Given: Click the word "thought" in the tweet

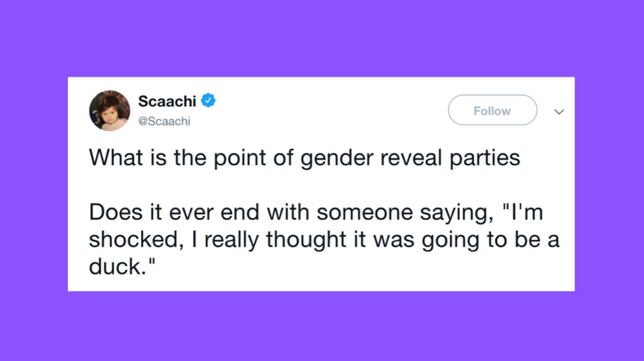Looking at the screenshot, I should (306, 240).
